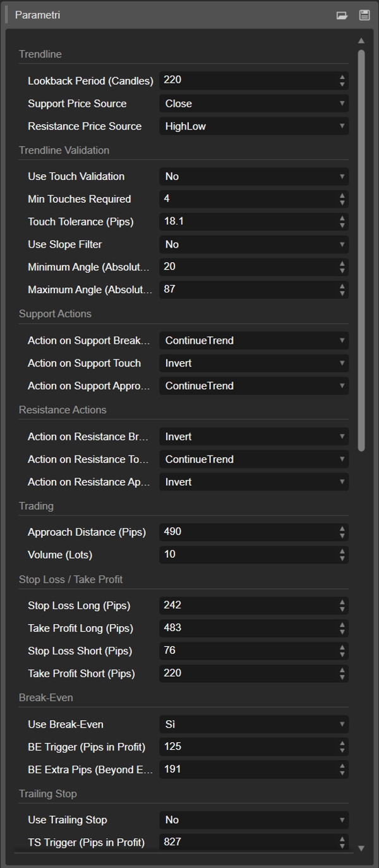Expand the Resistance Price Source dropdown
The width and height of the screenshot is (379, 868).
pos(253,126)
